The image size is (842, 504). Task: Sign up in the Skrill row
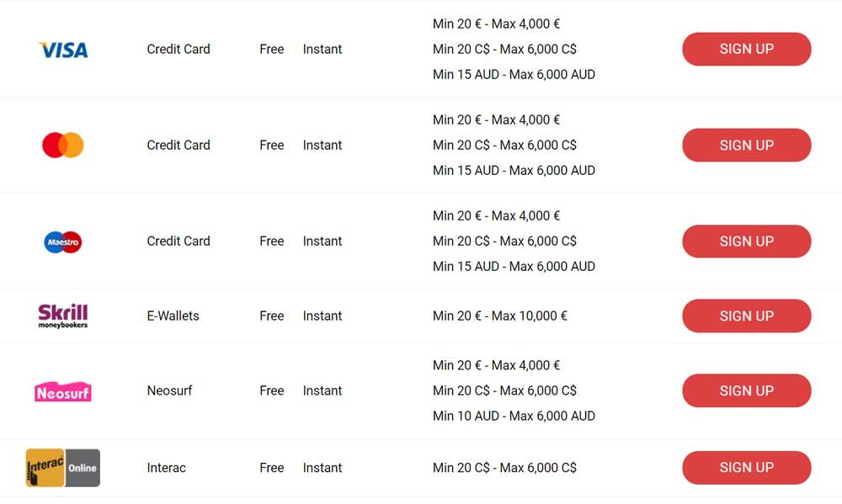coord(746,316)
